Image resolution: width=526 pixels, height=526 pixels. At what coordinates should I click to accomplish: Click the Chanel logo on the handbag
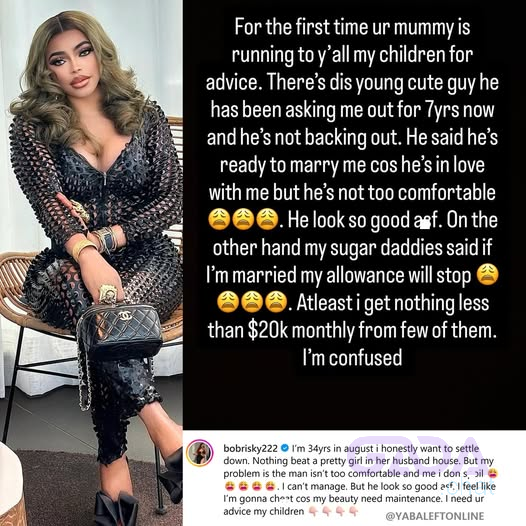(124, 316)
